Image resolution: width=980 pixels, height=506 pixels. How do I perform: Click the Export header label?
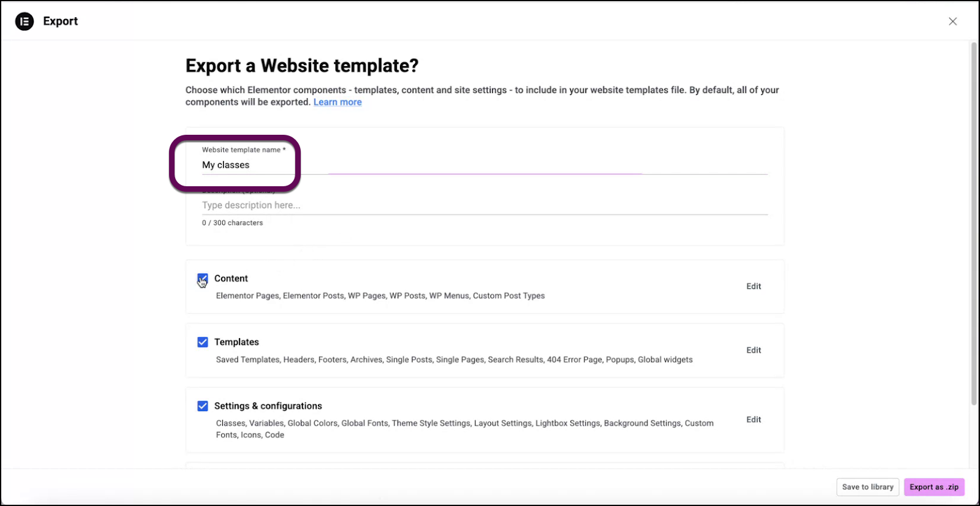pos(60,21)
